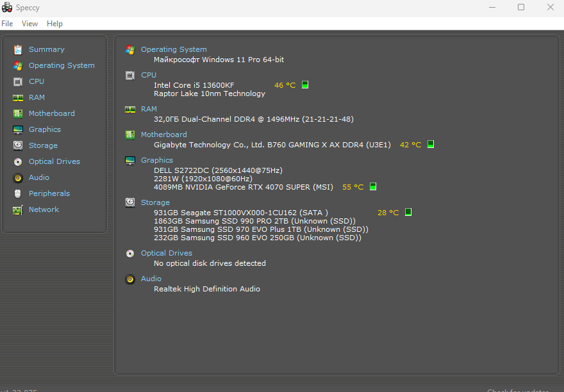564x392 pixels.
Task: Open the Operating System heading link
Action: (x=174, y=49)
